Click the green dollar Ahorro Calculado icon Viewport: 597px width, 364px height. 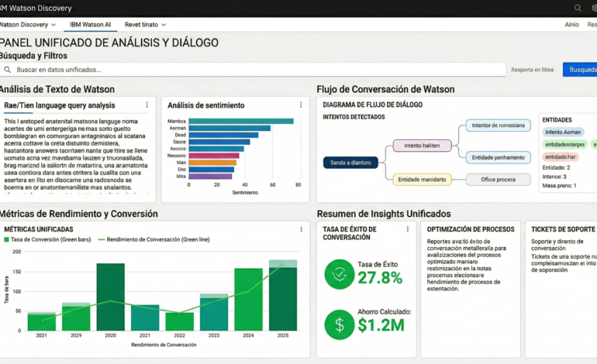click(340, 325)
